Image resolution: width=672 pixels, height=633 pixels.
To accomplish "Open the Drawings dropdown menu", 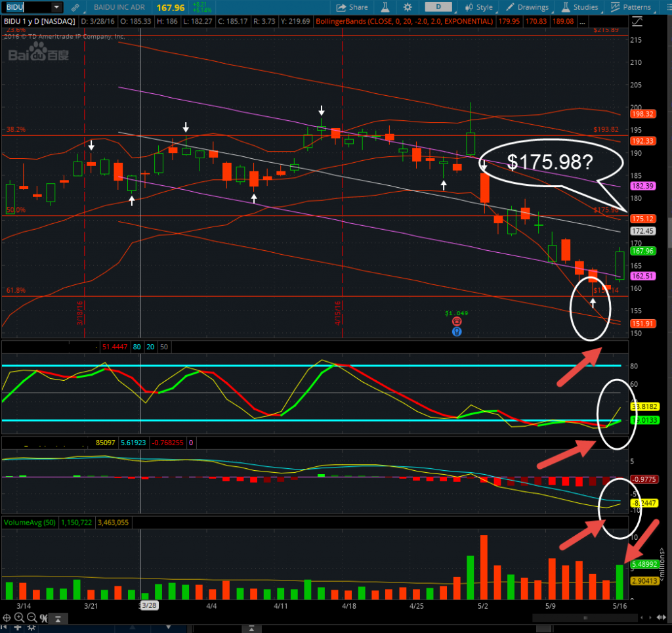I will [528, 7].
